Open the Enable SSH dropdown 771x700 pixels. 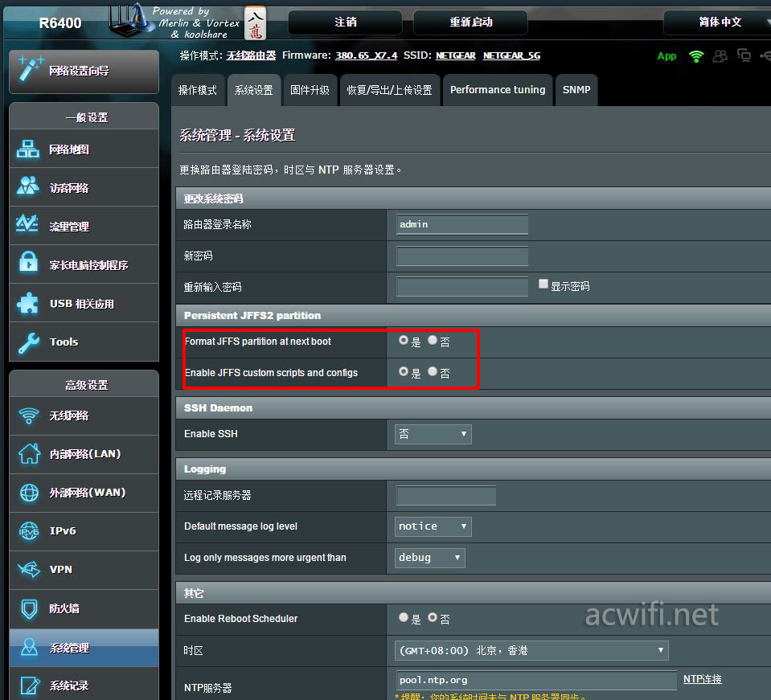tap(433, 434)
